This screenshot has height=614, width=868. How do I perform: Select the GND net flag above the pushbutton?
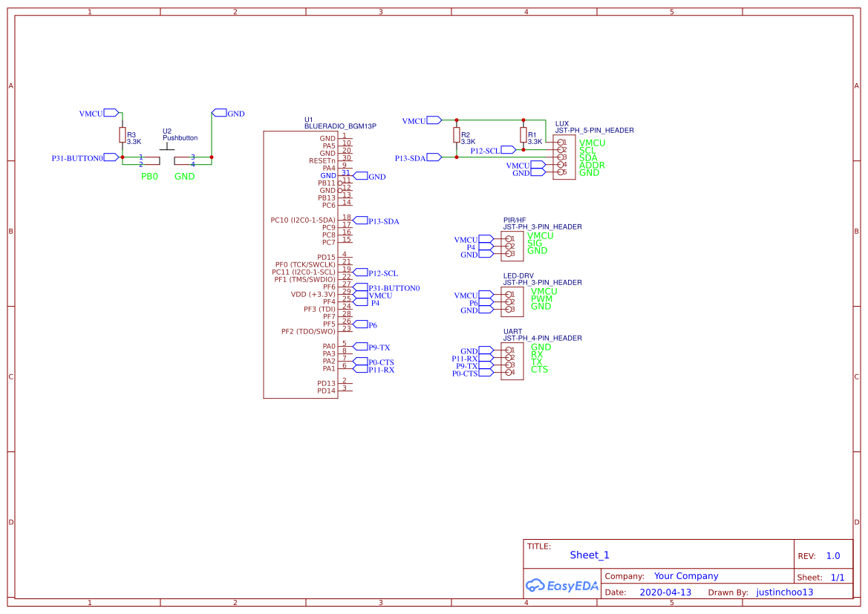coord(220,113)
